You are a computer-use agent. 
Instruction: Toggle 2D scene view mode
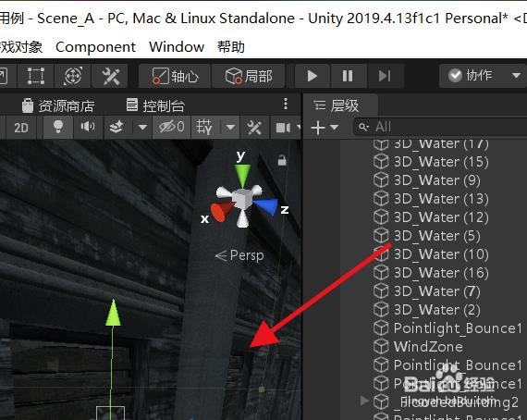coord(21,128)
